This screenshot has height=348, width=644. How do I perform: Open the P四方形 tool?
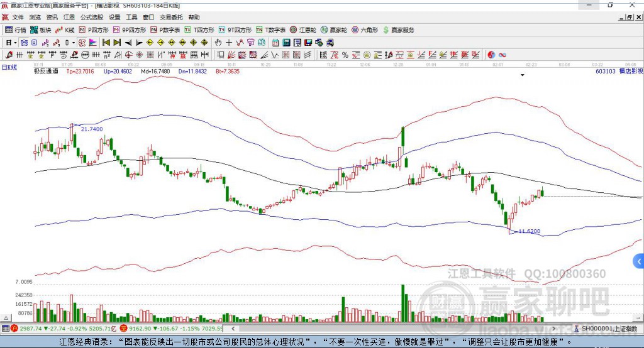(94, 30)
